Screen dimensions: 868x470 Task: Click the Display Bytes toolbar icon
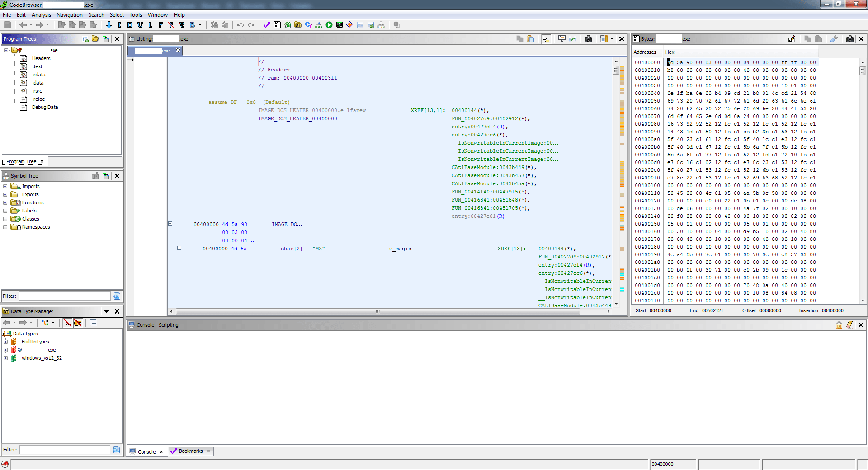click(277, 25)
